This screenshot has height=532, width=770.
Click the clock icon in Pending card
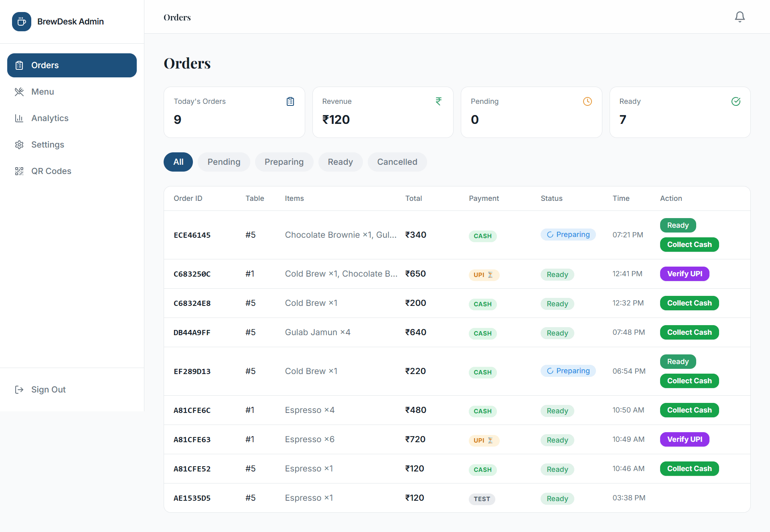[x=588, y=101]
